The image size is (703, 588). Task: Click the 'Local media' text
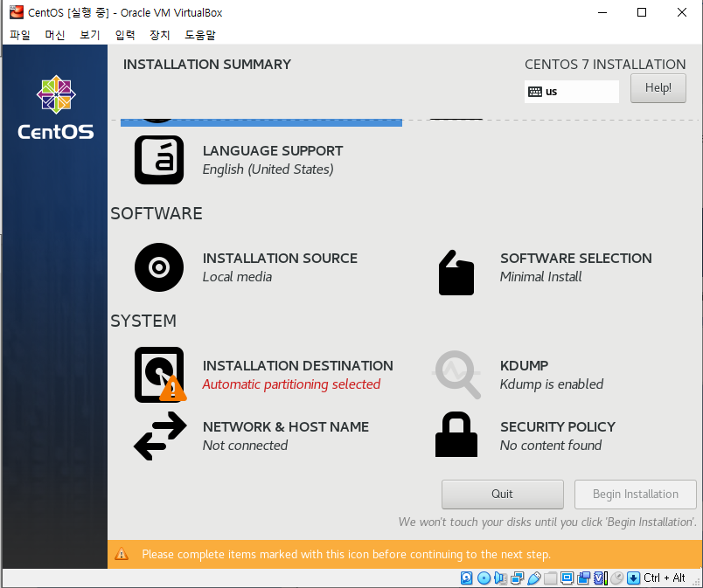[237, 277]
